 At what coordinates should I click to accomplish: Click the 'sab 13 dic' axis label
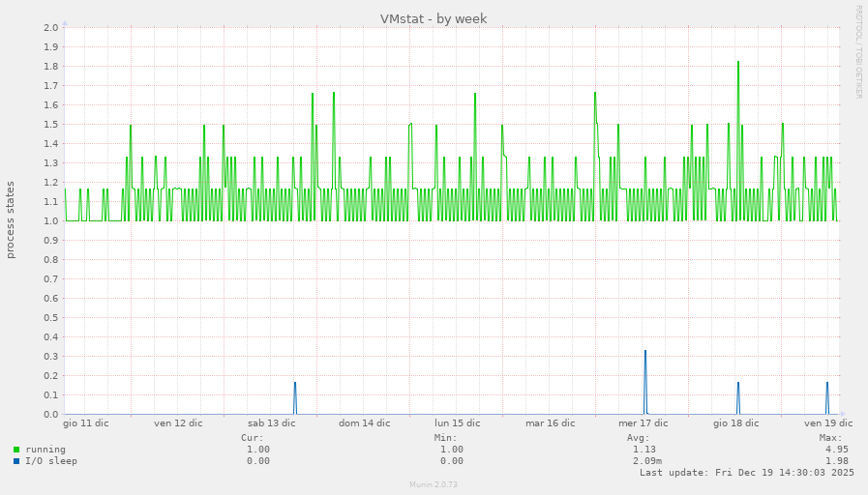[271, 423]
